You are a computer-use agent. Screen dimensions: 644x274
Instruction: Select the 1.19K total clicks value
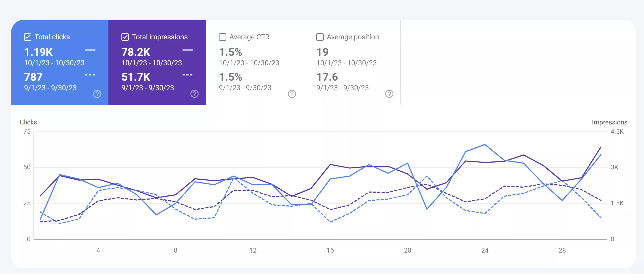click(39, 52)
